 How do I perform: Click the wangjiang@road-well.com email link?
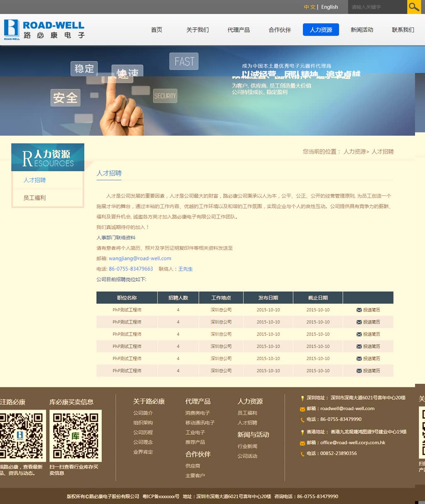pos(140,258)
